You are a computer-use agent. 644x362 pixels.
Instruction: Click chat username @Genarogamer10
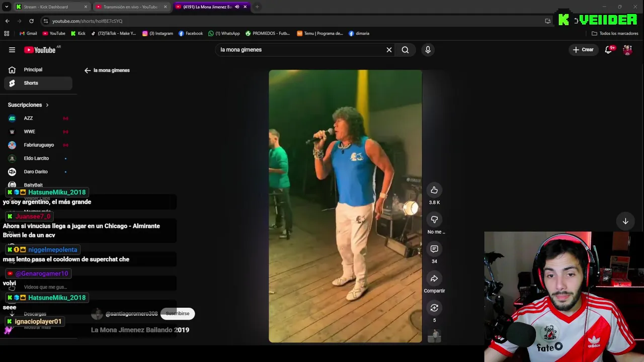click(42, 274)
